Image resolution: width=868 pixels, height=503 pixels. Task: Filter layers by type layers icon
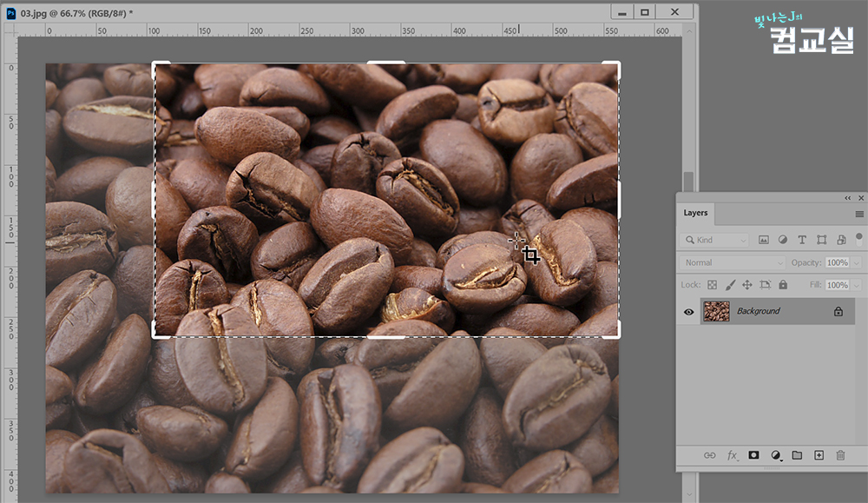pos(802,240)
